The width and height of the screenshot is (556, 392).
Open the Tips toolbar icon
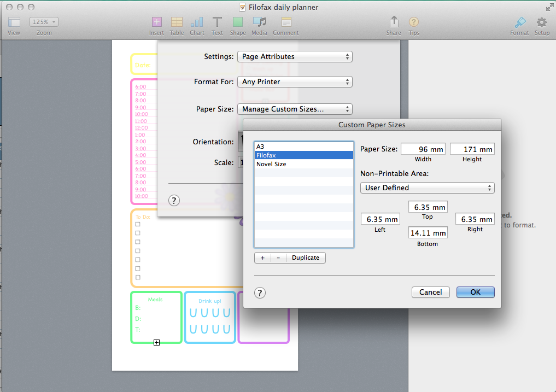coord(414,22)
